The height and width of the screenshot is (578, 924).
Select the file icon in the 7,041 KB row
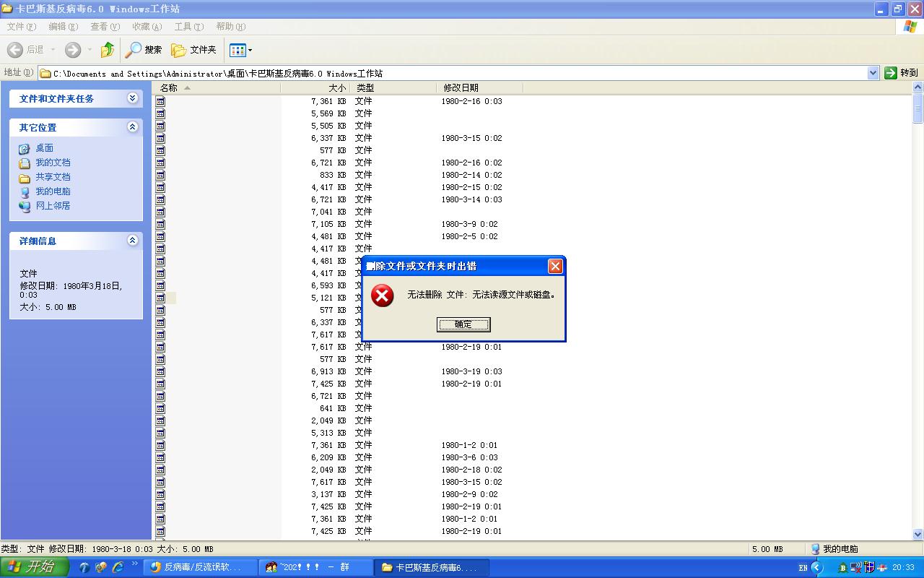pyautogui.click(x=160, y=212)
